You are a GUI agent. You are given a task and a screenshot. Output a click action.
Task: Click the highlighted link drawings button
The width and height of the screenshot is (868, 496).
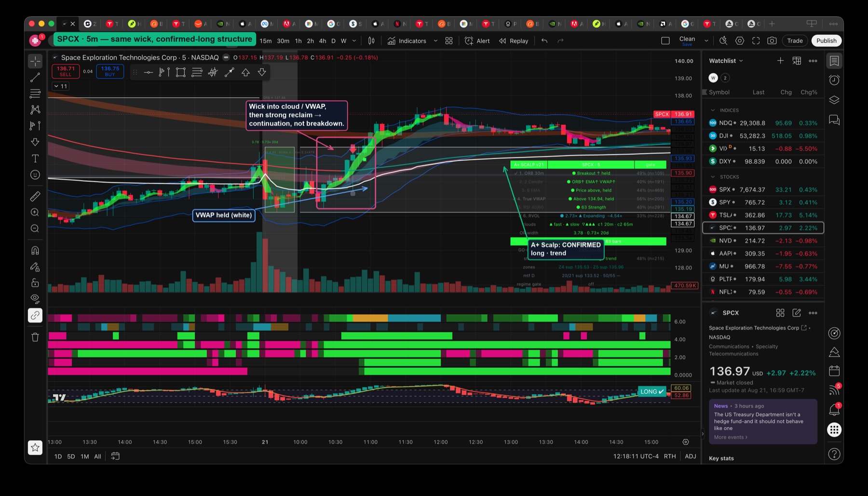(x=35, y=315)
